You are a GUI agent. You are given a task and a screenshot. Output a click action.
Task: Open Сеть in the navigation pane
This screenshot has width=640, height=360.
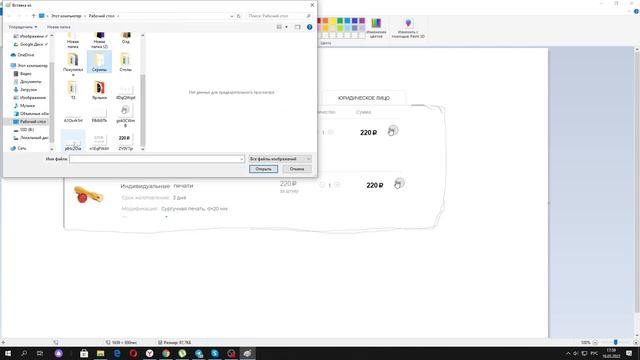[19, 148]
